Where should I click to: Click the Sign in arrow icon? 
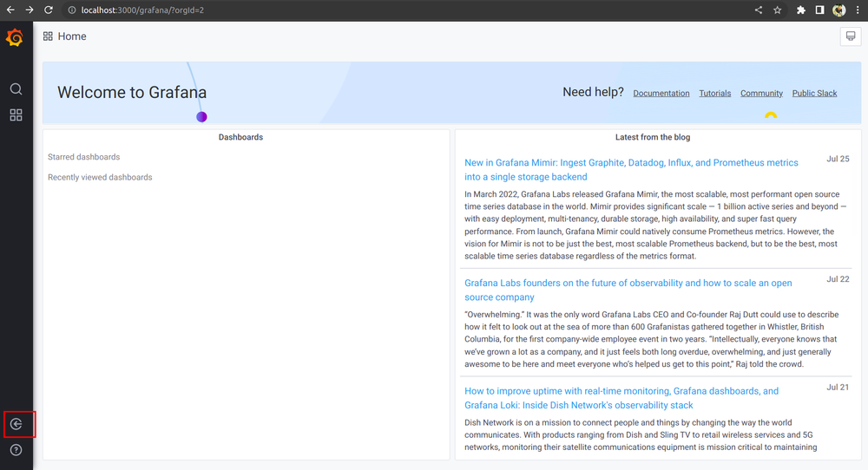16,424
